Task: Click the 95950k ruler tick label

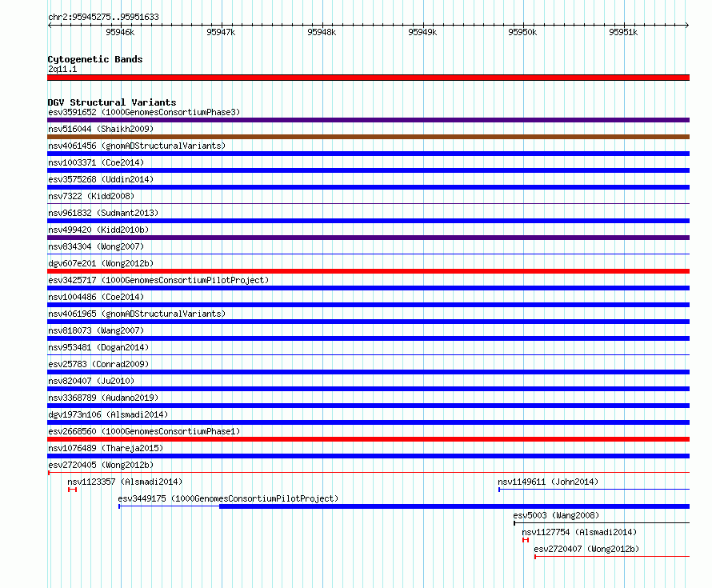Action: 522,32
